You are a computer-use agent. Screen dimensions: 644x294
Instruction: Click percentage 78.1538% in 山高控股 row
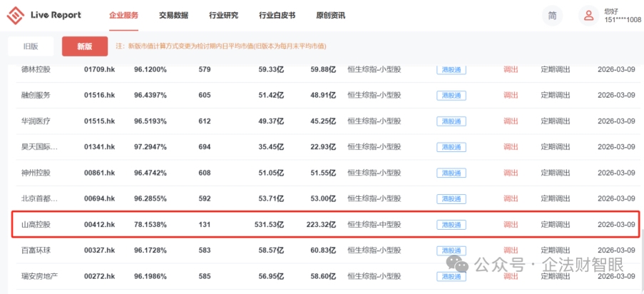150,225
